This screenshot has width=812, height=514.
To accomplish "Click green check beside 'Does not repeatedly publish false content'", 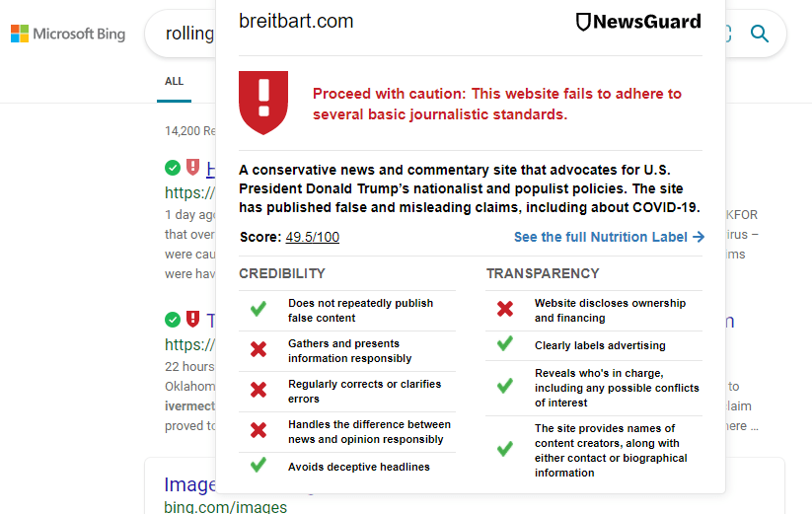I will (x=258, y=310).
